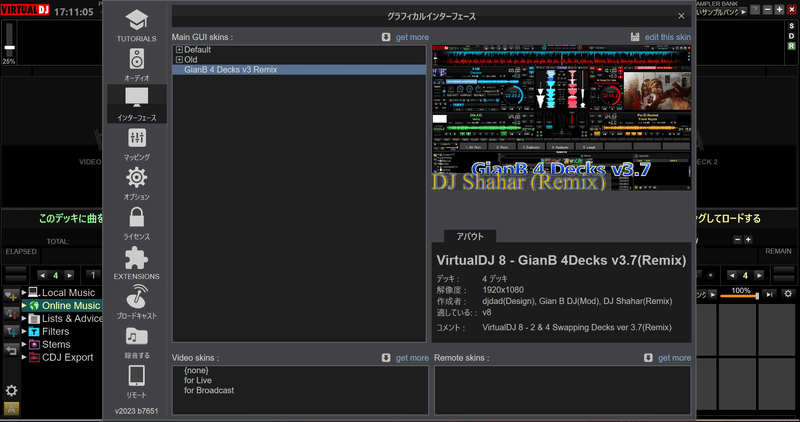This screenshot has height=422, width=800.
Task: Increase left deck value 4 with right arrow
Action: pos(69,276)
